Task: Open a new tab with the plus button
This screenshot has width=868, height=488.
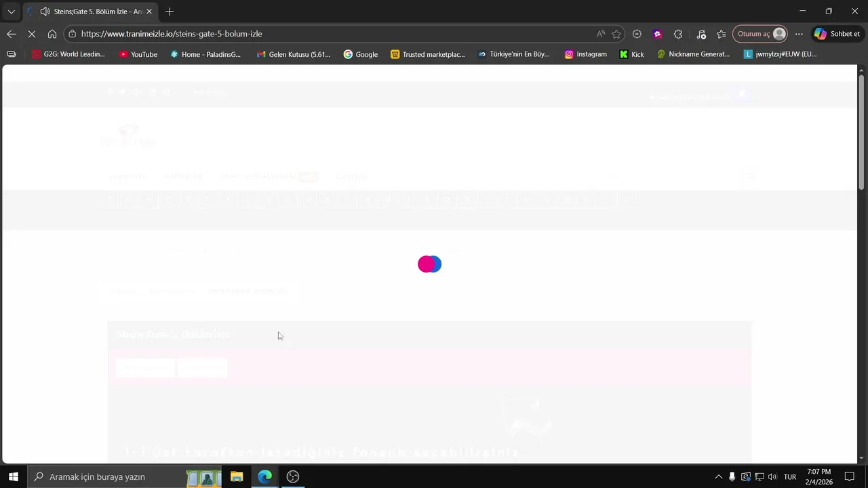Action: 170,12
